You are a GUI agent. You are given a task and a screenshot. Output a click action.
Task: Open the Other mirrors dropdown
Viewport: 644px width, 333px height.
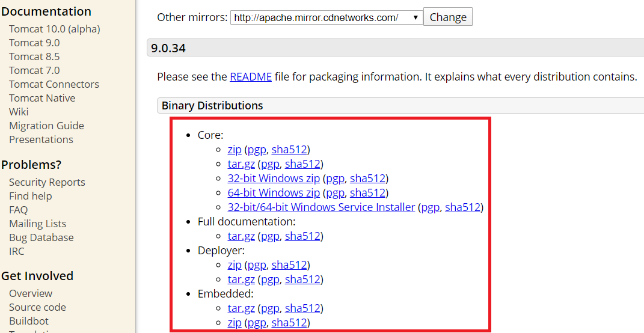point(327,17)
